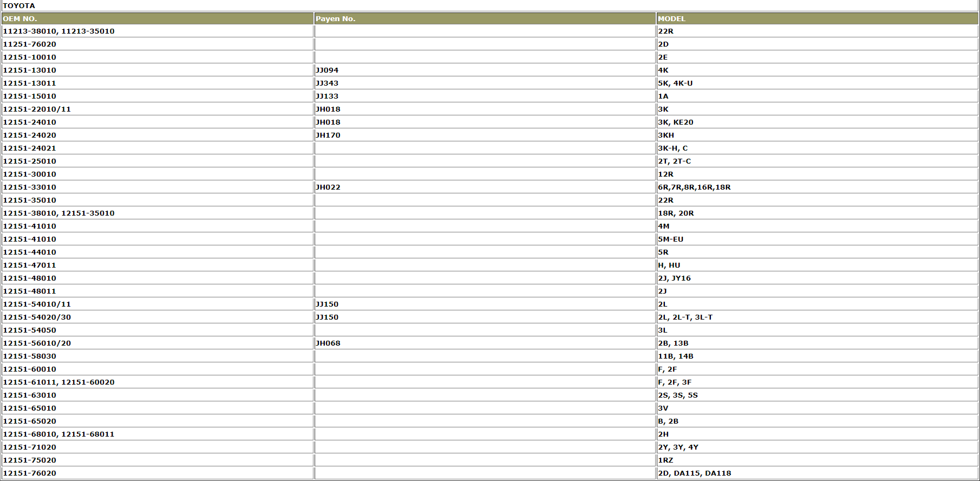980x481 pixels.
Task: Select the Payen No. column header
Action: (x=485, y=18)
